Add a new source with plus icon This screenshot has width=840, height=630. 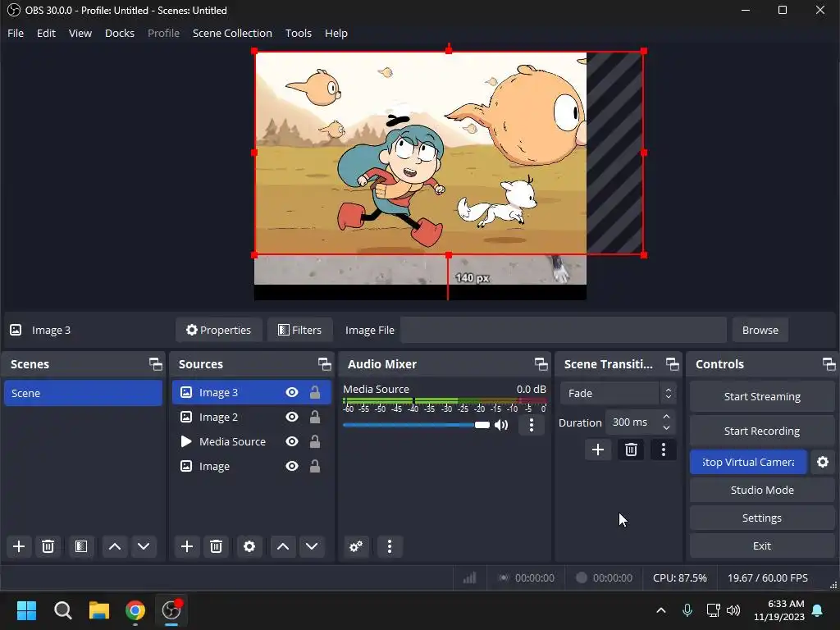click(187, 546)
